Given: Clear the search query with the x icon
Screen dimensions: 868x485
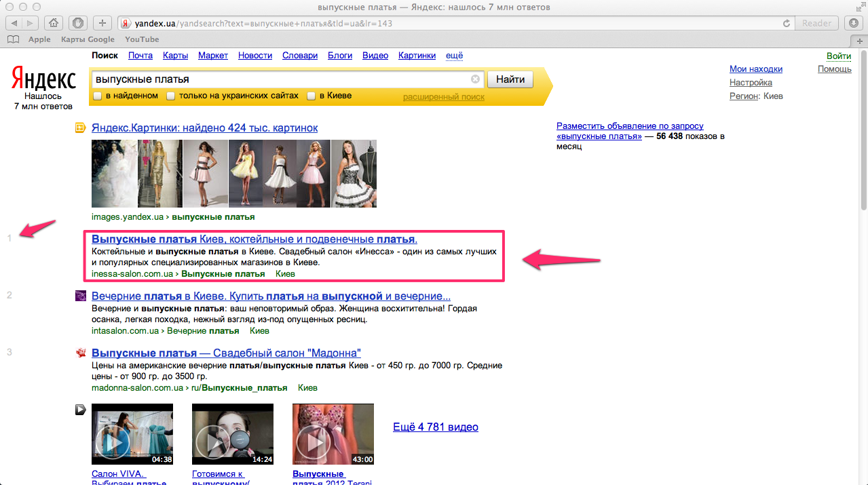Looking at the screenshot, I should pos(475,79).
